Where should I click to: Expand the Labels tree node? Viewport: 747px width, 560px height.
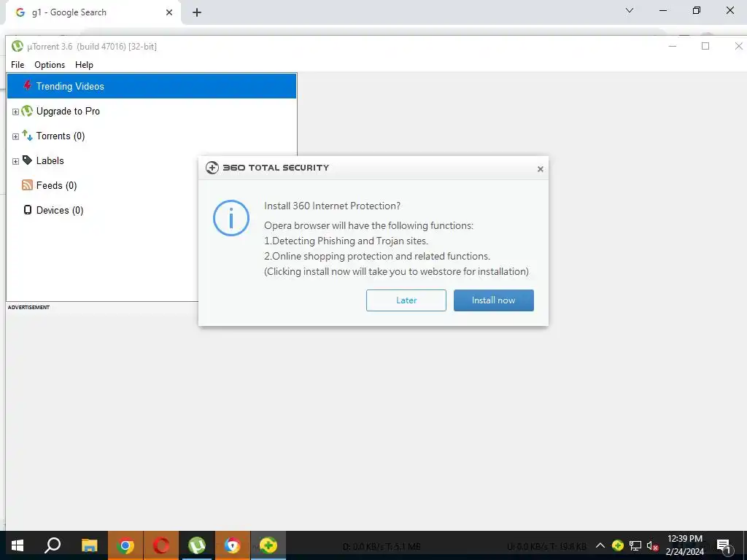pyautogui.click(x=15, y=161)
